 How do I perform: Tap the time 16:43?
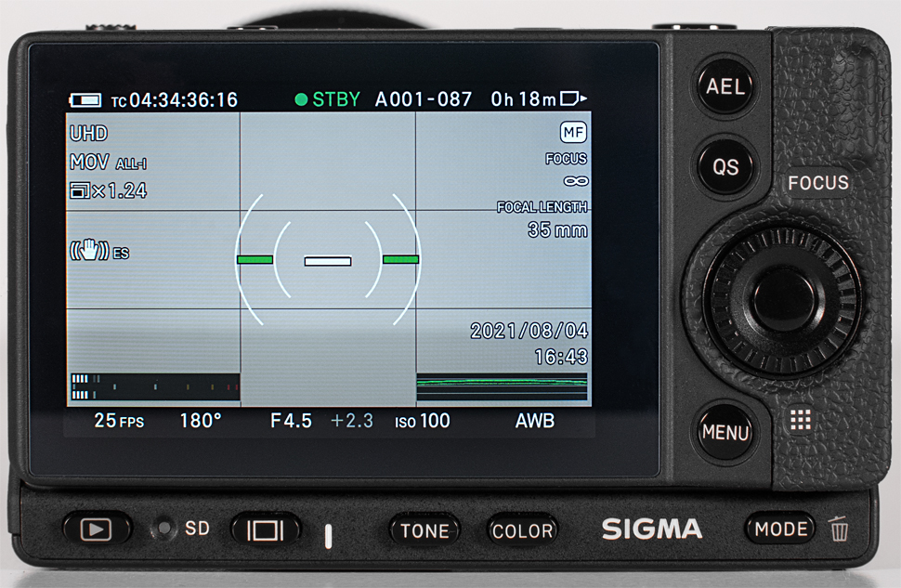tap(561, 357)
